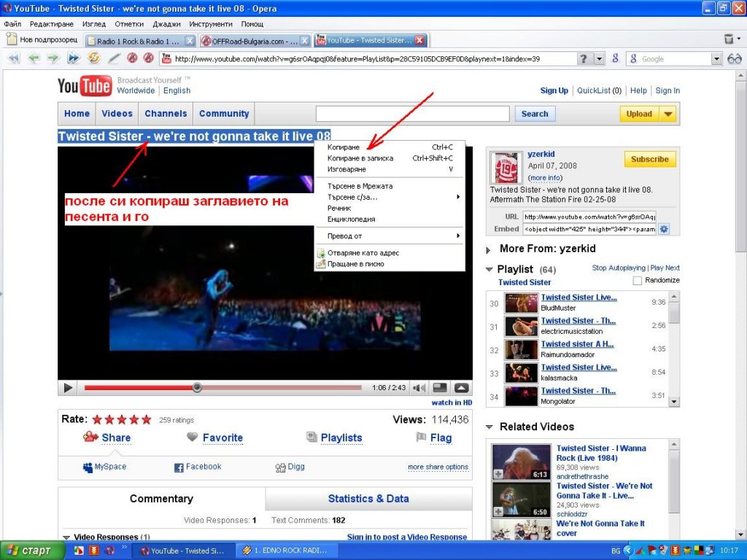Click the Digg share icon
This screenshot has width=747, height=560.
280,467
